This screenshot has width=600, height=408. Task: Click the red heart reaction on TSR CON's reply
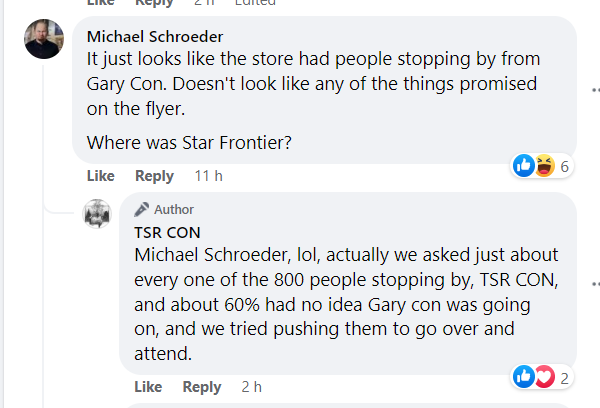coord(543,376)
